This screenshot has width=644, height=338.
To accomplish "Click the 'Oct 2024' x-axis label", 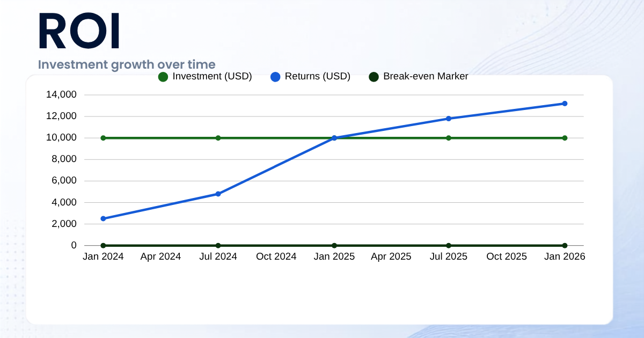I will click(276, 256).
